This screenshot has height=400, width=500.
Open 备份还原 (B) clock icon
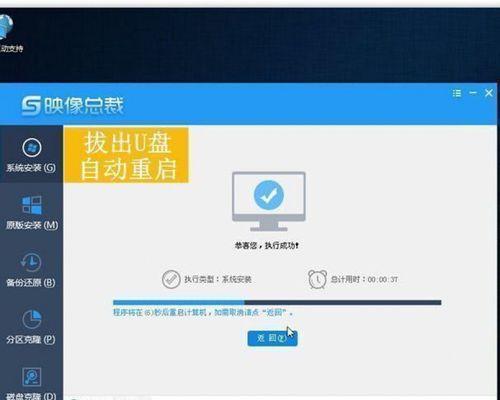(x=31, y=262)
